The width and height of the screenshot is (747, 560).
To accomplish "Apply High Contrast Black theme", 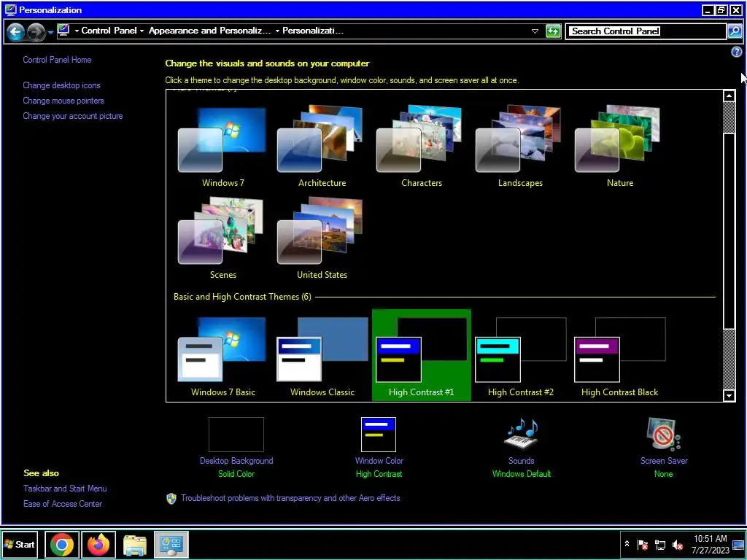I will 619,356.
